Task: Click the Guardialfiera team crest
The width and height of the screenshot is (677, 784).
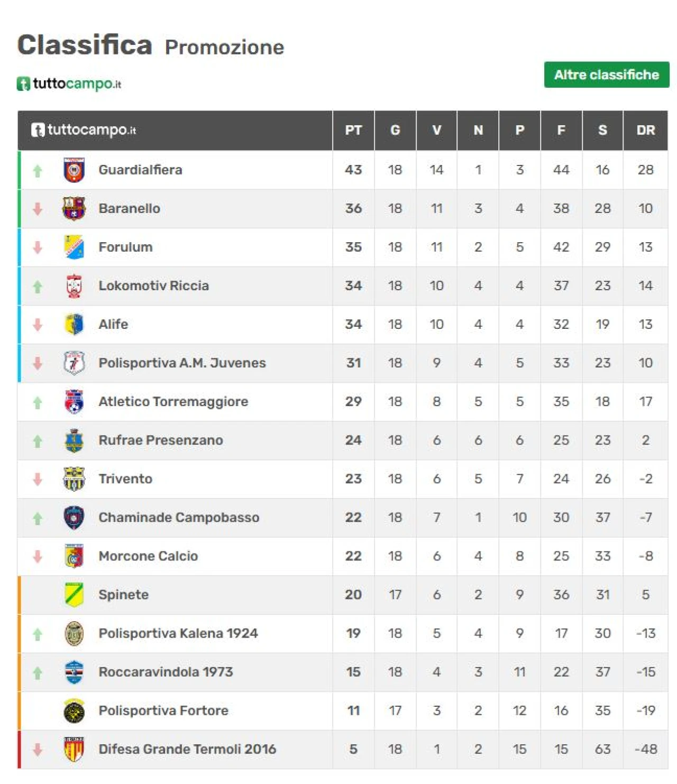Action: (x=74, y=170)
